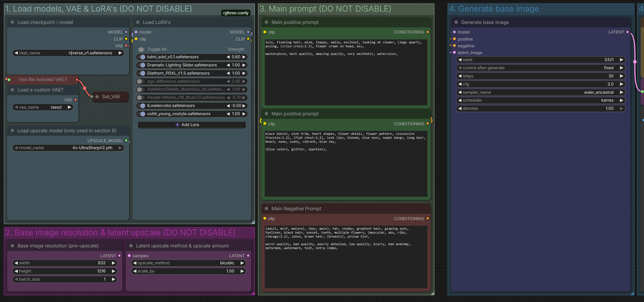Collapse the Latent upscale method & upscale amount node
This screenshot has height=302, width=644.
[x=131, y=246]
